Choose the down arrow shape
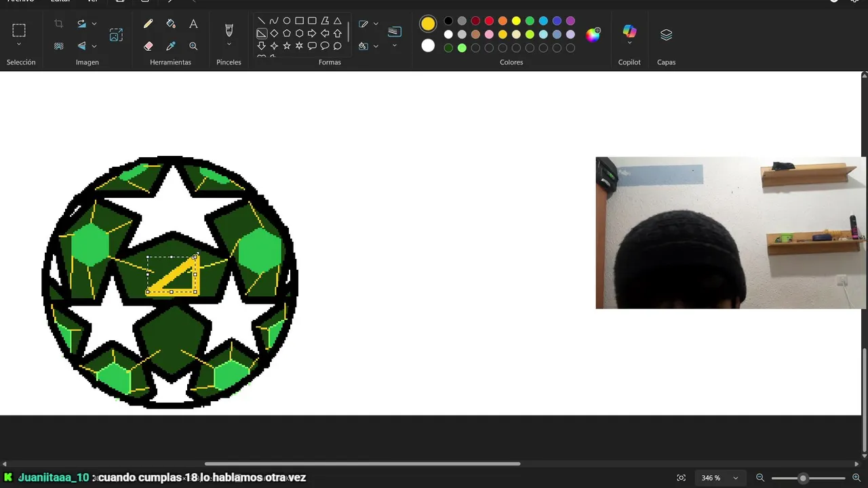This screenshot has height=488, width=868. [261, 46]
